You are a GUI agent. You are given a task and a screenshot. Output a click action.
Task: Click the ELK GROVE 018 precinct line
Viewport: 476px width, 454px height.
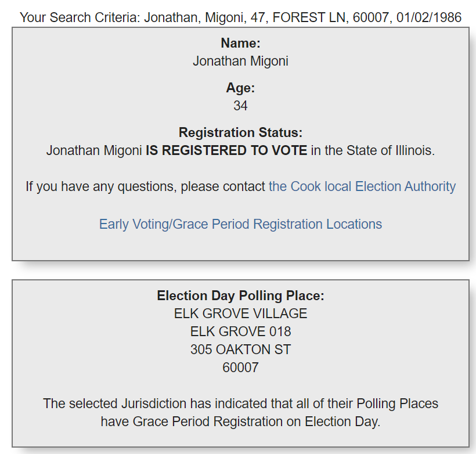tap(240, 332)
